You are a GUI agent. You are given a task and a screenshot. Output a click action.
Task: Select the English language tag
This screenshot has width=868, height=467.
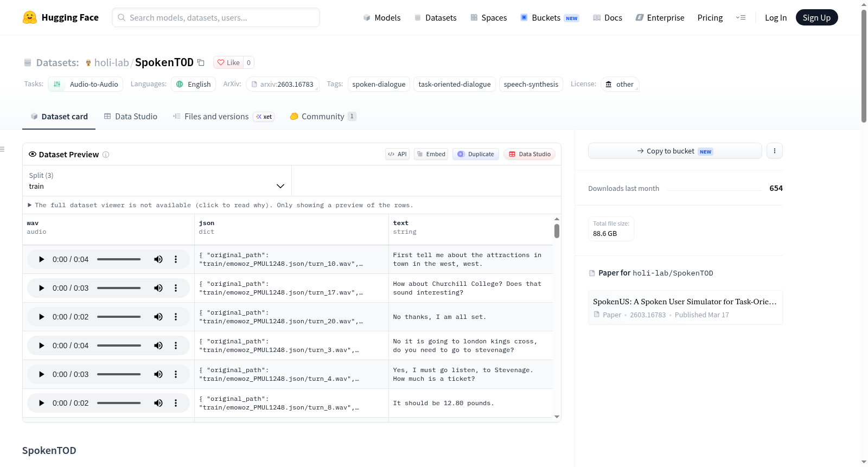[194, 84]
